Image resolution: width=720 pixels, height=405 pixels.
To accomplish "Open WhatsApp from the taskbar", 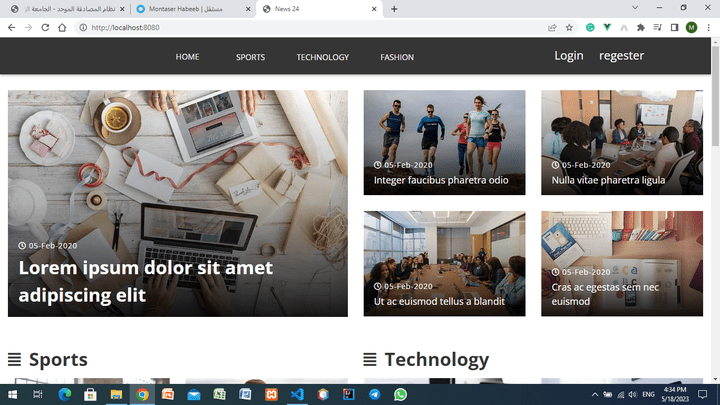I will tap(400, 394).
